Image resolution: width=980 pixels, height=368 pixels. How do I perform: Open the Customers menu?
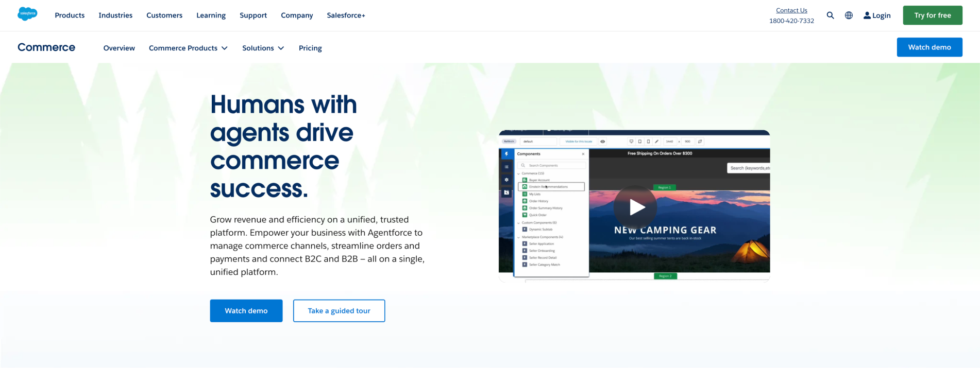(164, 15)
